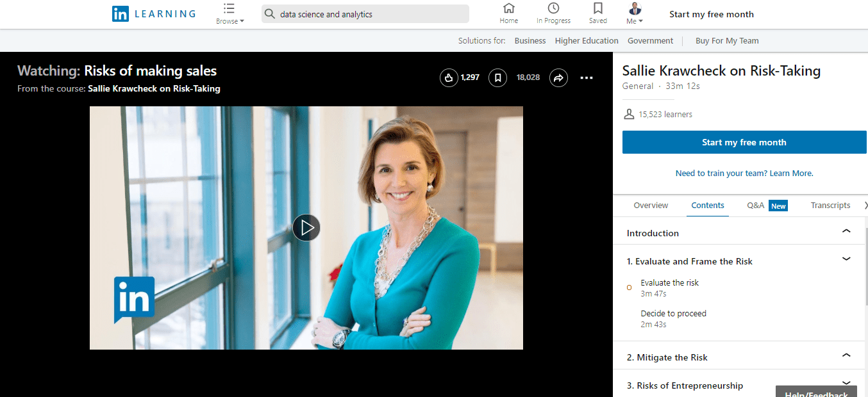Open Saved items
Screen dimensions: 868x397
[x=598, y=13]
